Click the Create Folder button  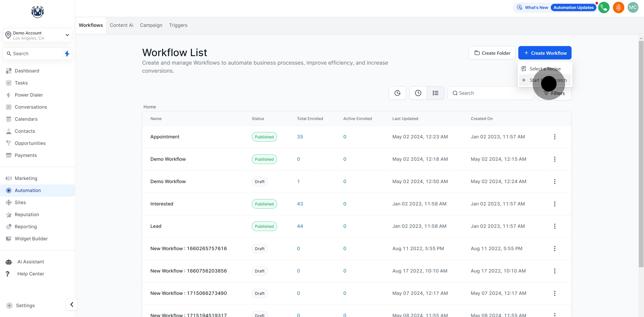click(x=492, y=53)
